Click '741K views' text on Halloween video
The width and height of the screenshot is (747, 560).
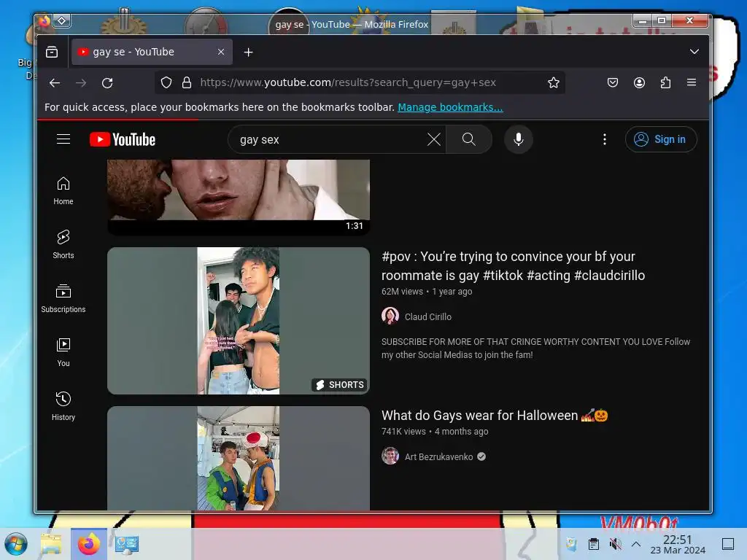pos(403,432)
